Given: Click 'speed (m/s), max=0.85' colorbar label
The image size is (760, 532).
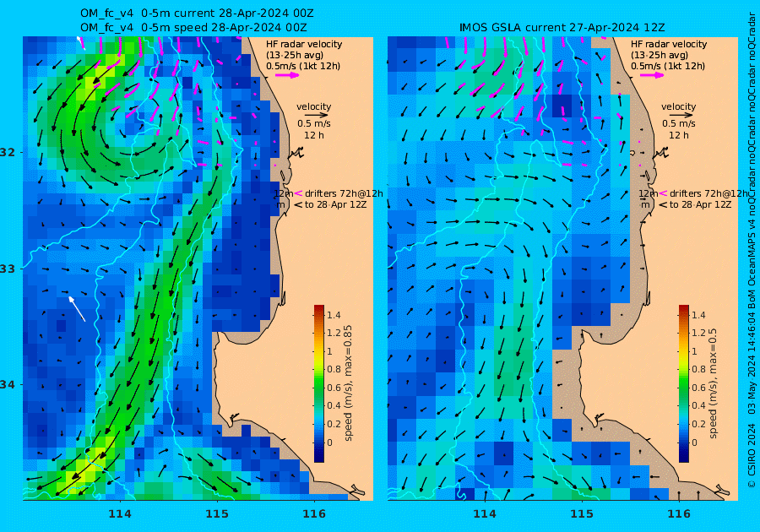Looking at the screenshot, I should 348,383.
